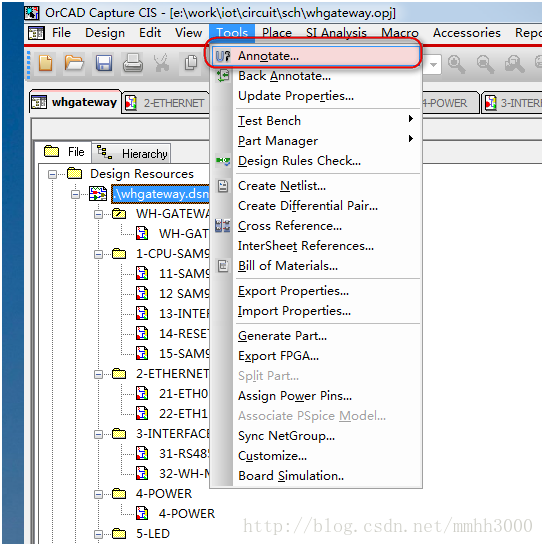The width and height of the screenshot is (544, 546).
Task: Click the 5-LED folder icon
Action: (x=119, y=533)
